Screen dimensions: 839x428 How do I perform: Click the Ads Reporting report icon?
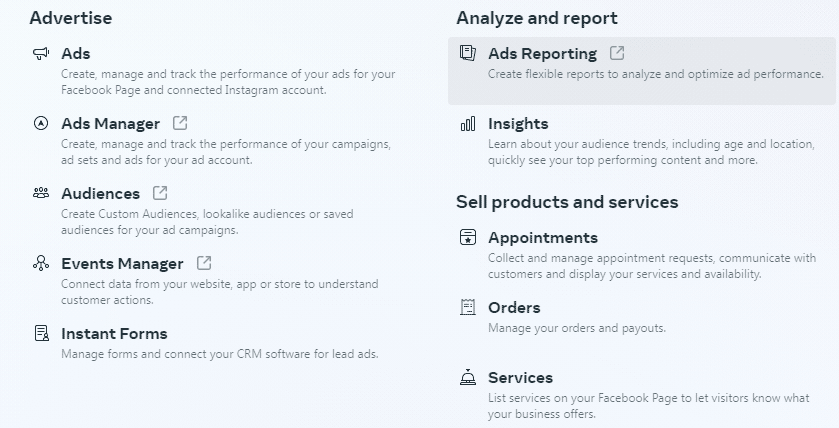pyautogui.click(x=468, y=54)
